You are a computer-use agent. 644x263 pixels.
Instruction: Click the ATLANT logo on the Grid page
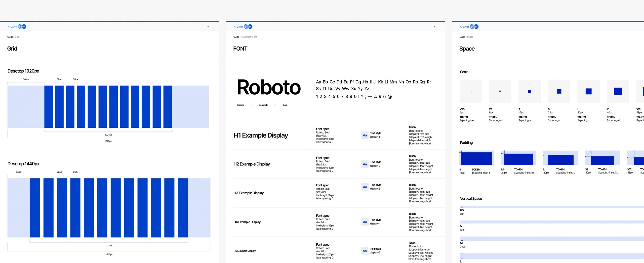click(x=17, y=27)
